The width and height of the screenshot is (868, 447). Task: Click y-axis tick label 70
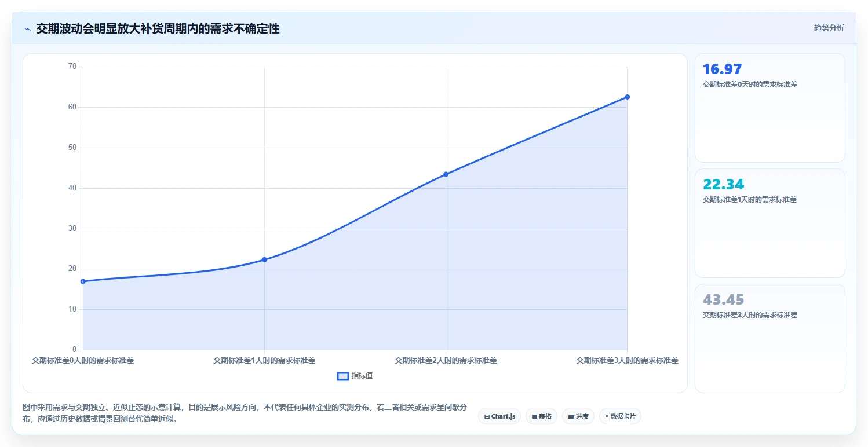(72, 67)
